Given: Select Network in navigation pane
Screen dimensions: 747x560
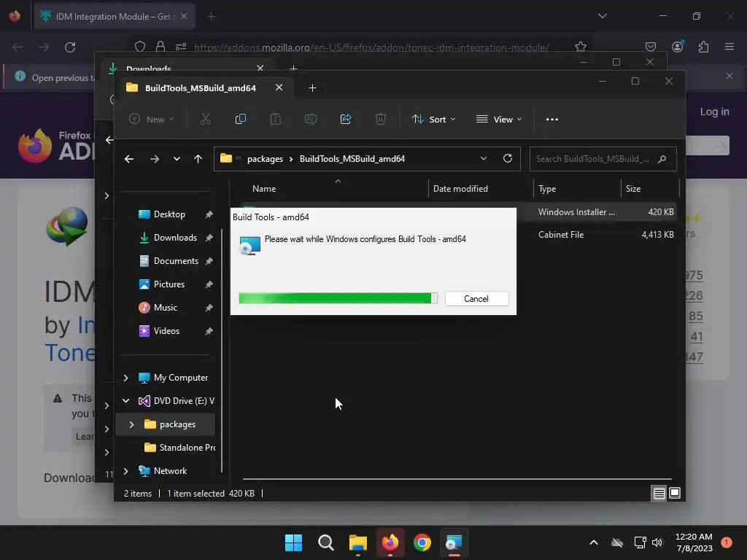Looking at the screenshot, I should click(x=170, y=471).
